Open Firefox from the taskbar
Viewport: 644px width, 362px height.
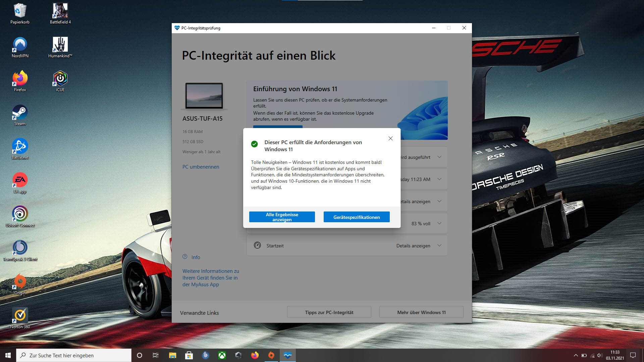[x=255, y=355]
